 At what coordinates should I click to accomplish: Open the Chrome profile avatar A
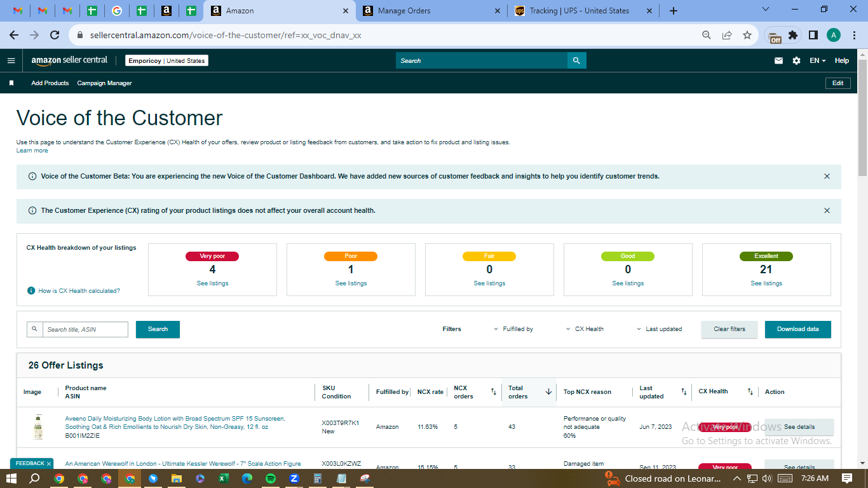(x=834, y=35)
